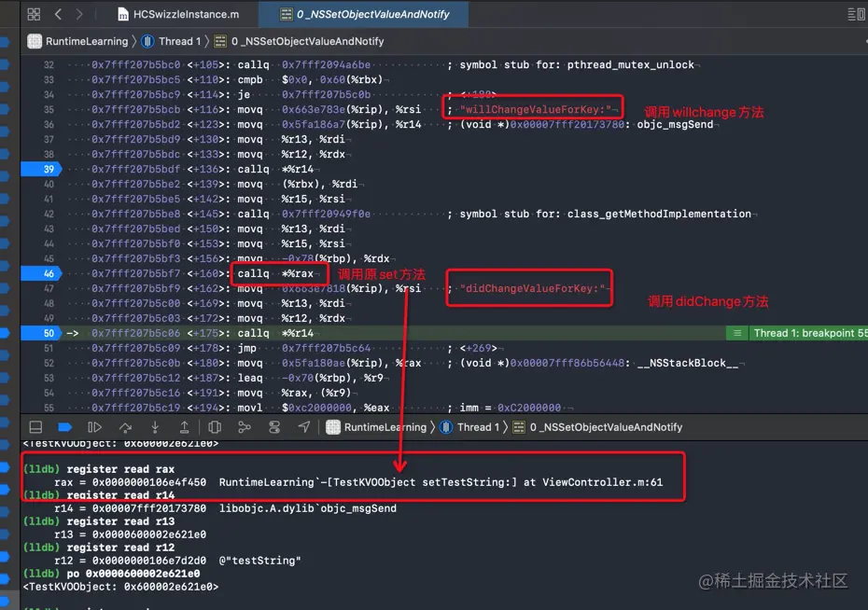Select 0 _NSSetObjectValueAndNotify in debug bar
This screenshot has height=610, width=868.
pos(598,427)
